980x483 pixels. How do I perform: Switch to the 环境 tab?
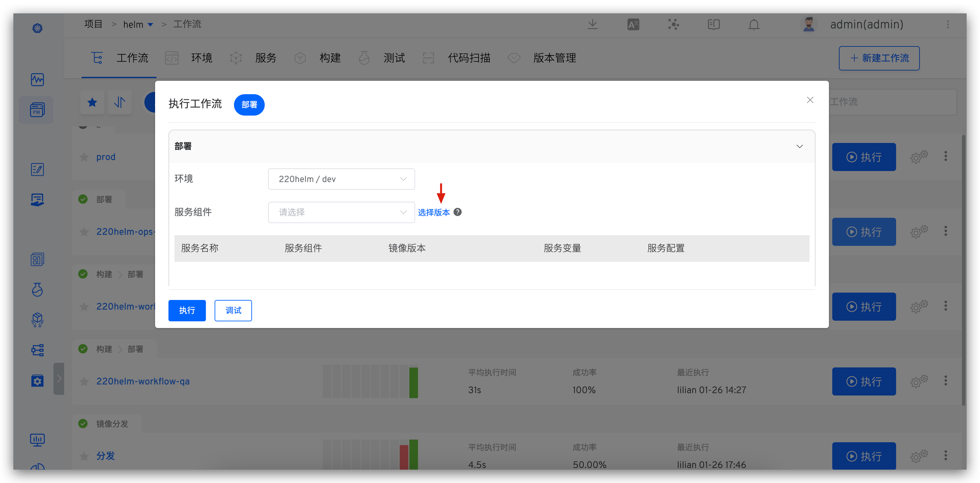(x=201, y=58)
